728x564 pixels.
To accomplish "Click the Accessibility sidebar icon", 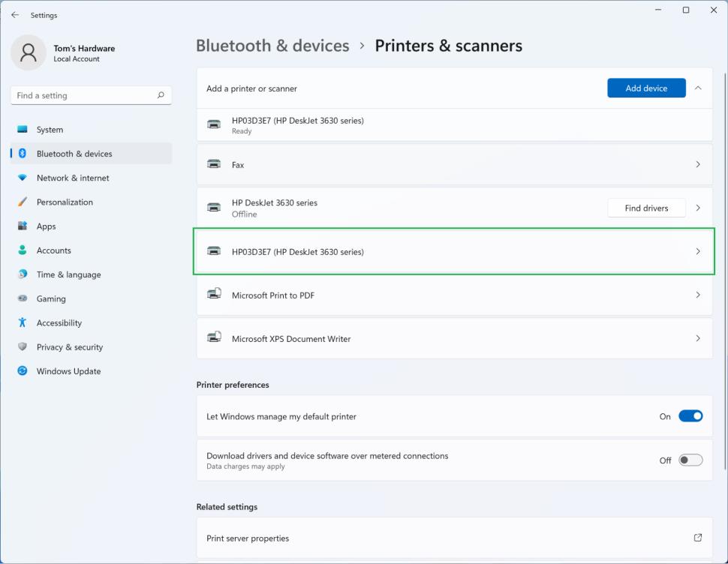I will 23,322.
